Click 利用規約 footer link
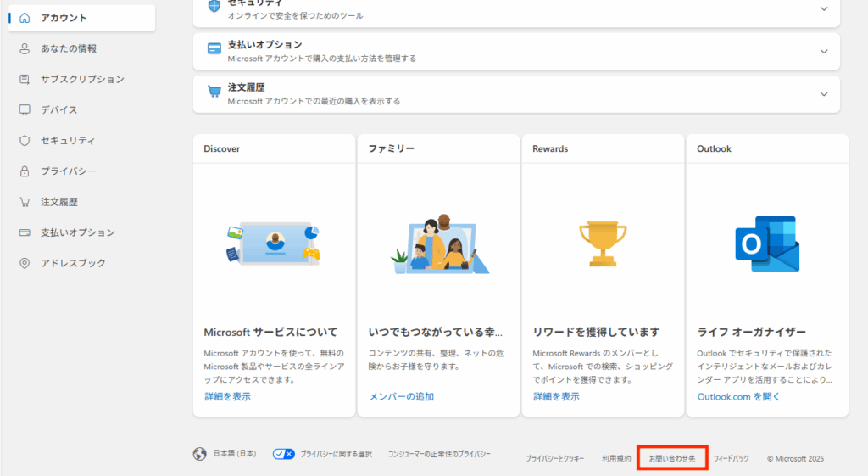868x476 pixels. [x=616, y=459]
